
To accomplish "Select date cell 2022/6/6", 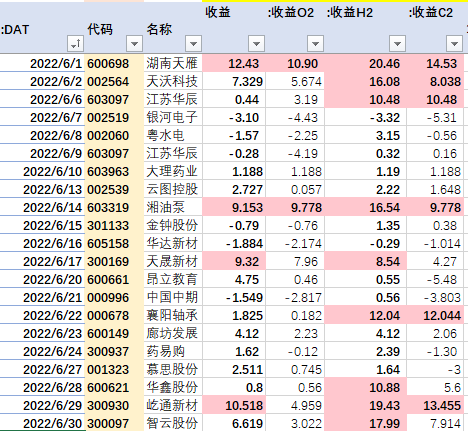I will pyautogui.click(x=42, y=99).
